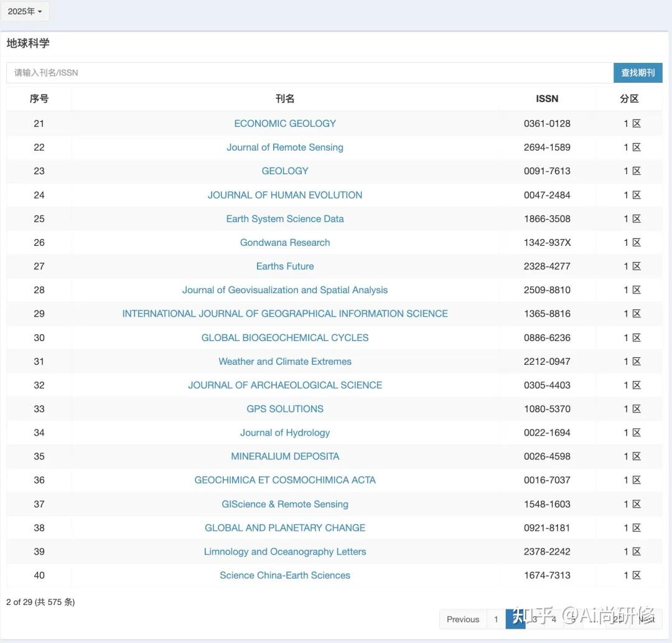This screenshot has width=672, height=643.
Task: Click the 序号 column header
Action: [39, 99]
